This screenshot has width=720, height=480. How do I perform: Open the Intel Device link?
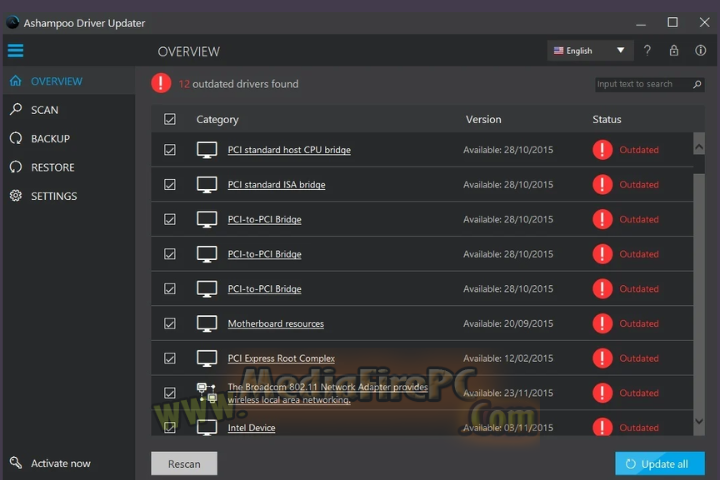pyautogui.click(x=251, y=428)
